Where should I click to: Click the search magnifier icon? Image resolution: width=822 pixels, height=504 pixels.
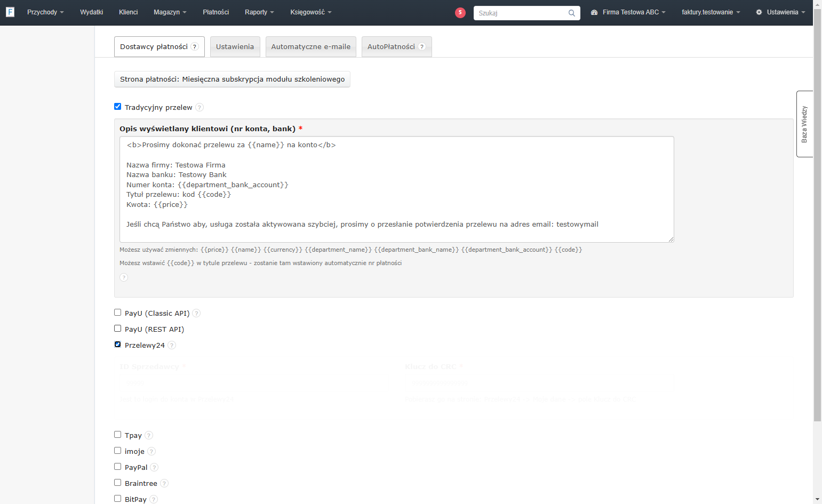click(x=572, y=13)
